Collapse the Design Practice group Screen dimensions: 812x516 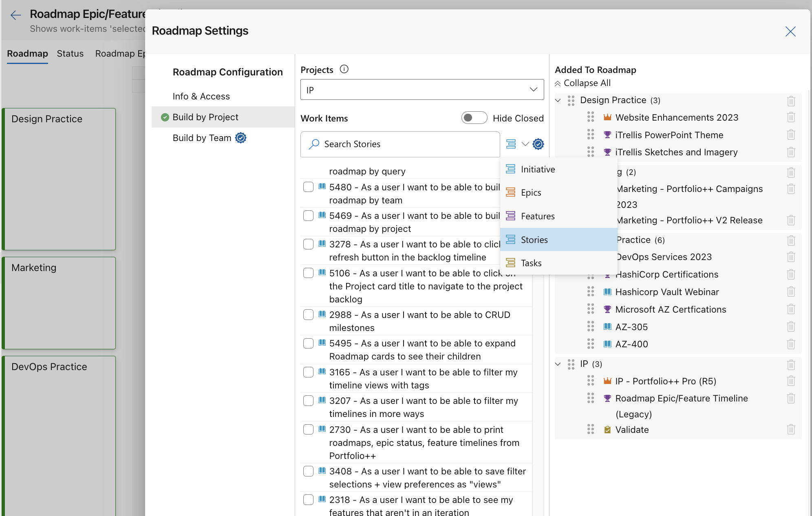click(x=558, y=100)
